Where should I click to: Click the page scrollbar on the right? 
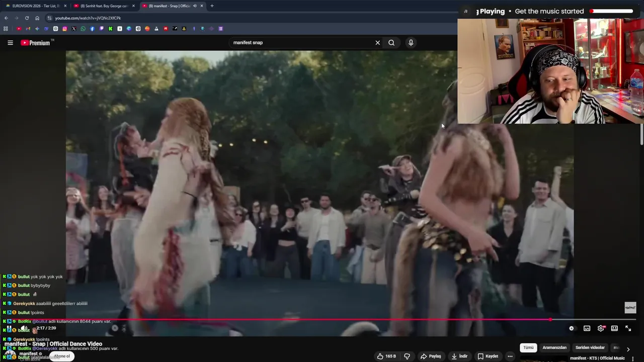tap(641, 134)
